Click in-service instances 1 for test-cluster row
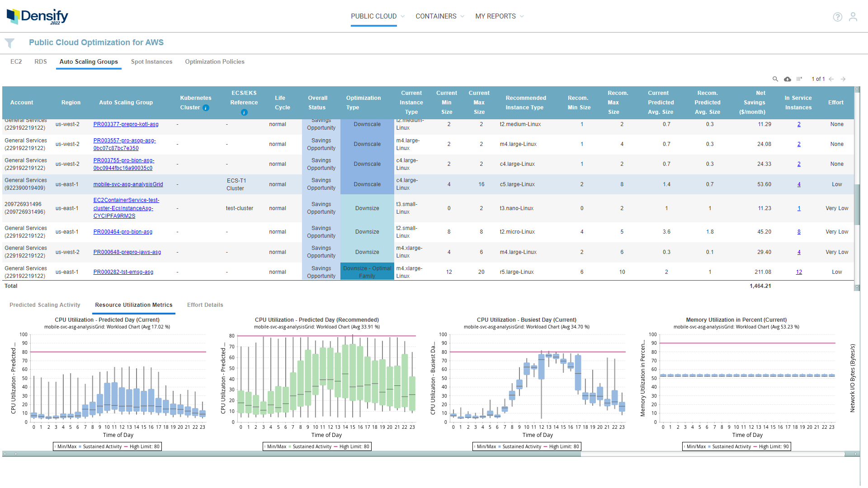The image size is (868, 488). coord(799,208)
